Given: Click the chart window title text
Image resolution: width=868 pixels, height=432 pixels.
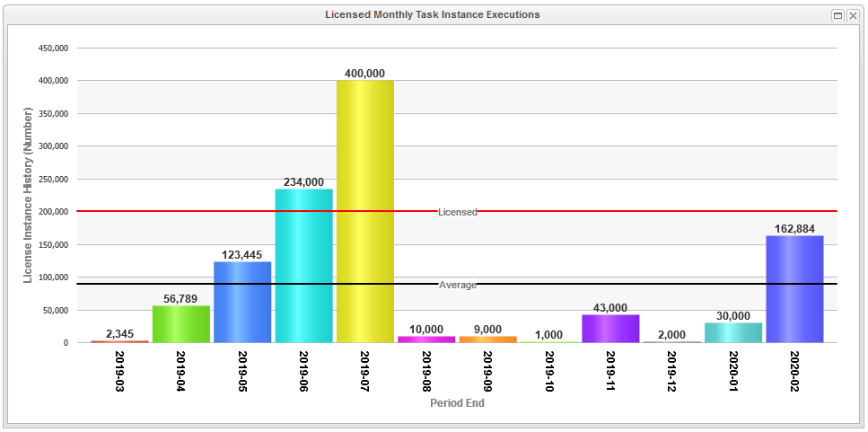Looking at the screenshot, I should (x=433, y=15).
